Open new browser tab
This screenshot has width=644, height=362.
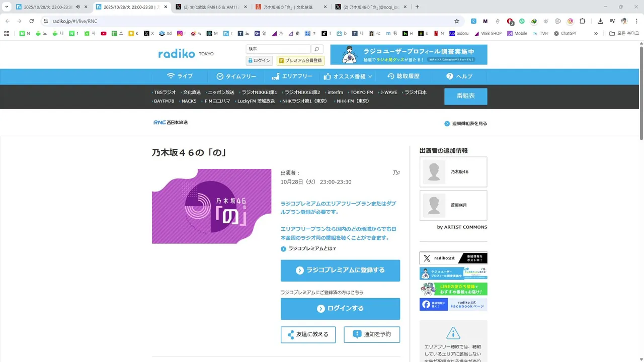pyautogui.click(x=417, y=7)
